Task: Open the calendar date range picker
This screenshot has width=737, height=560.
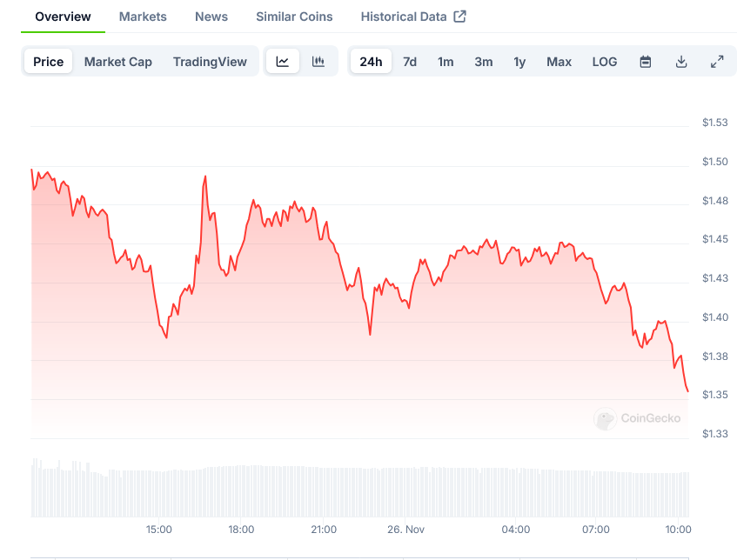Action: [x=646, y=62]
